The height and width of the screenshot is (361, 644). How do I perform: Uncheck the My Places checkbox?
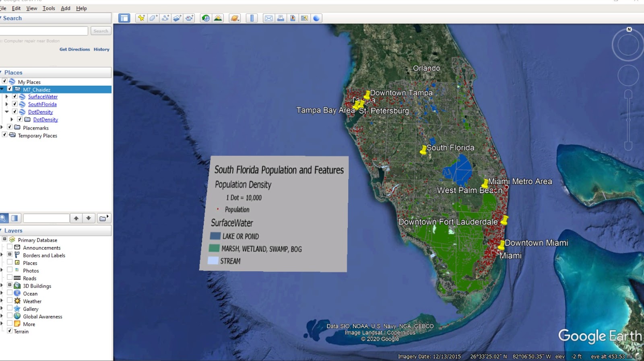coord(5,81)
